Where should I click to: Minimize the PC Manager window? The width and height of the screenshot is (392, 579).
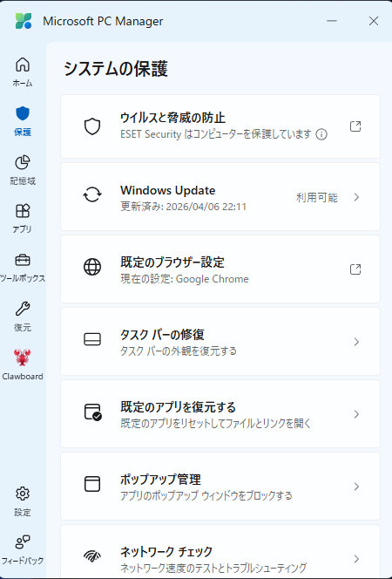[332, 21]
